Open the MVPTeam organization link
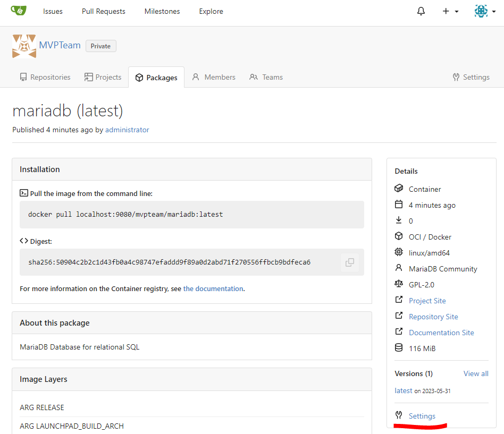Image resolution: width=504 pixels, height=434 pixels. point(60,45)
